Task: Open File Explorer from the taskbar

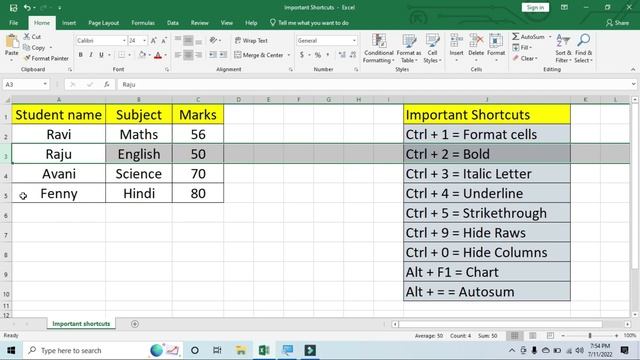Action: click(x=241, y=350)
